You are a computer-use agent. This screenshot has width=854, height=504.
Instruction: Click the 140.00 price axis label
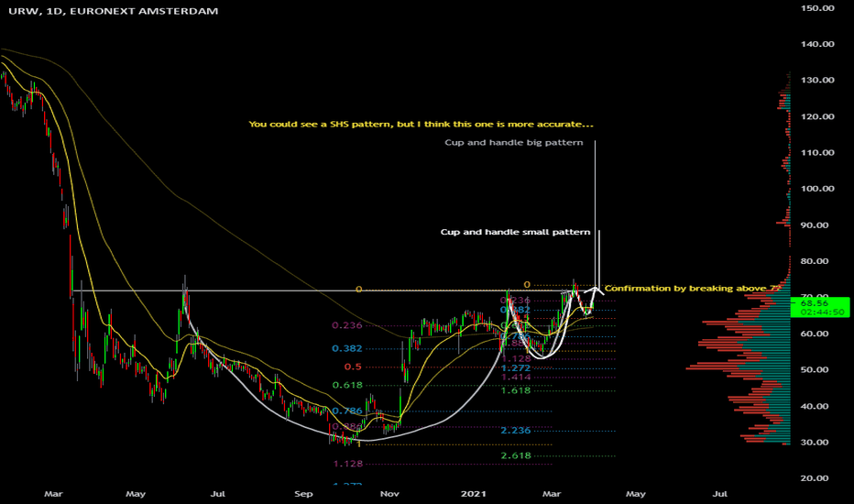coord(817,44)
